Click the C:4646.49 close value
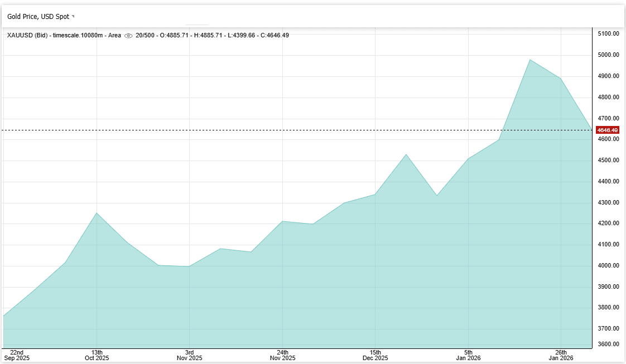 pyautogui.click(x=275, y=35)
